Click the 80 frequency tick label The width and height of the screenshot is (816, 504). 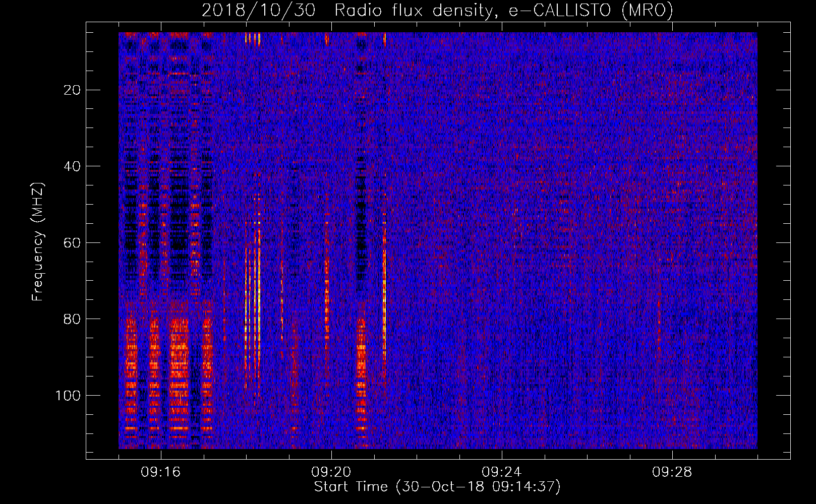[73, 319]
